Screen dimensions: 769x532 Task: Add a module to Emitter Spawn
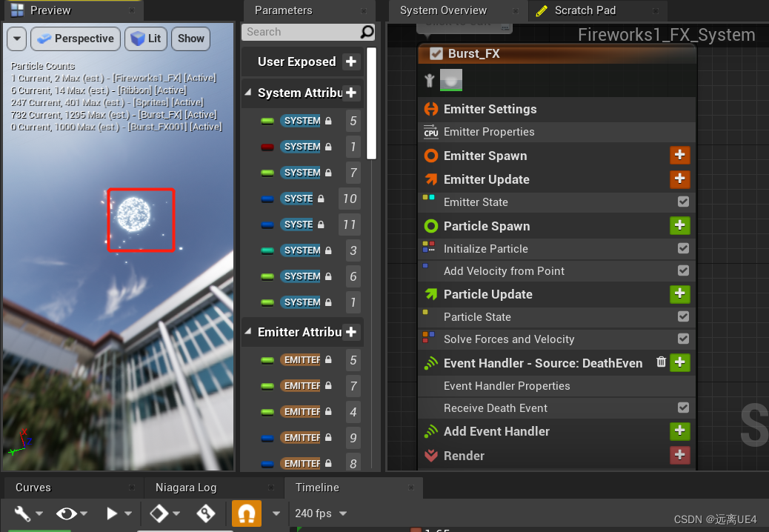[x=680, y=155]
